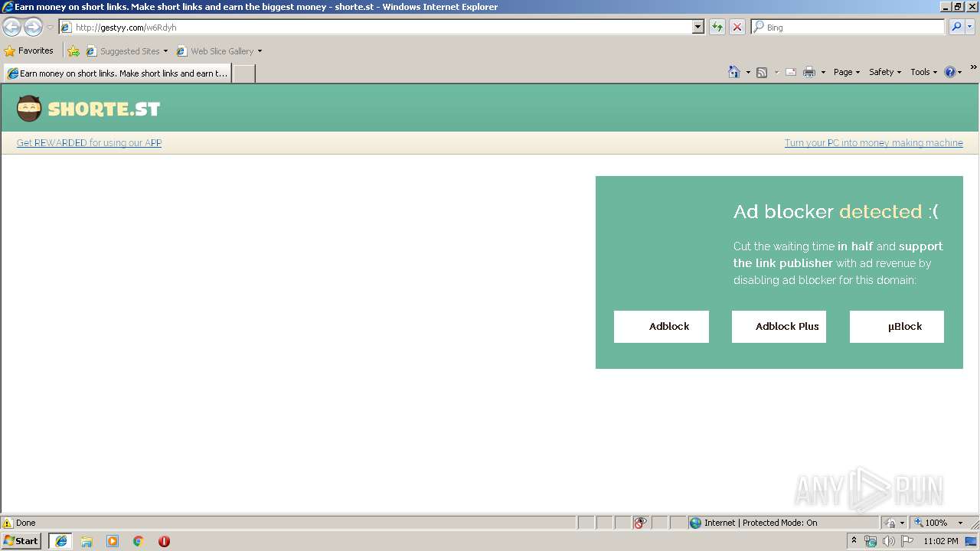Click the RSS feeds icon

point(762,72)
